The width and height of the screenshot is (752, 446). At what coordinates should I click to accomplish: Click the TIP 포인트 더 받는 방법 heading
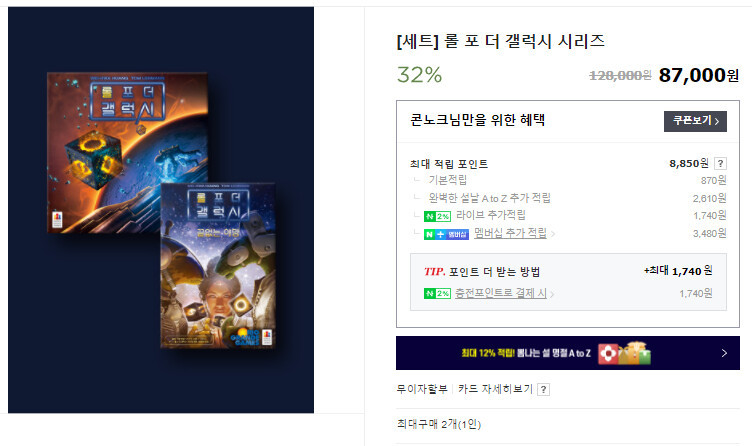[482, 272]
